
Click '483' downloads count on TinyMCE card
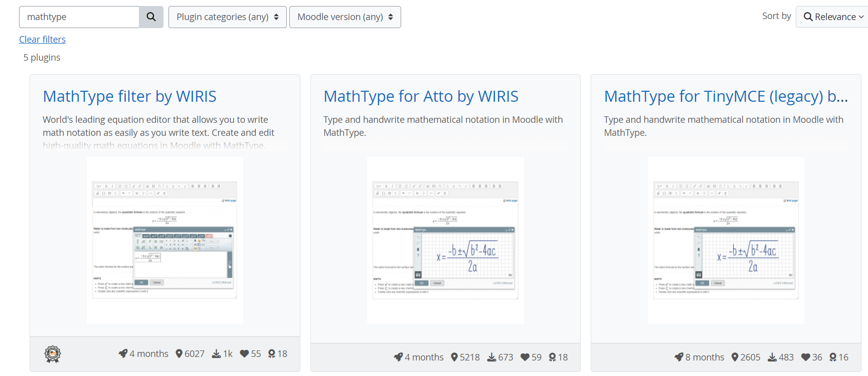click(786, 357)
